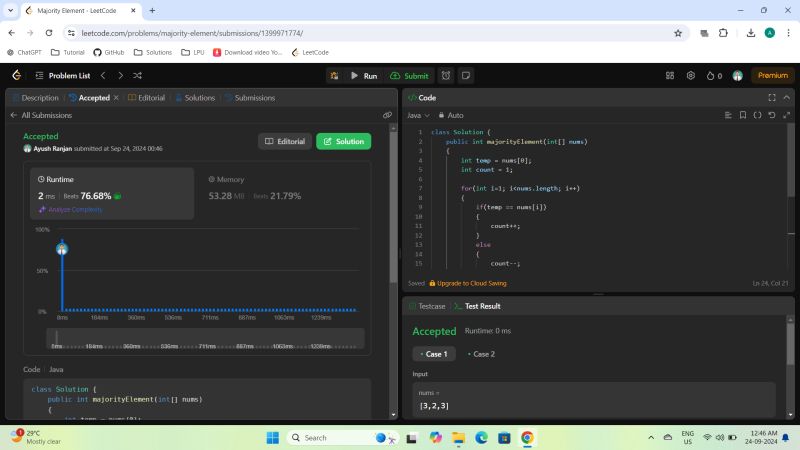Click the LeetCode logo icon

click(17, 75)
